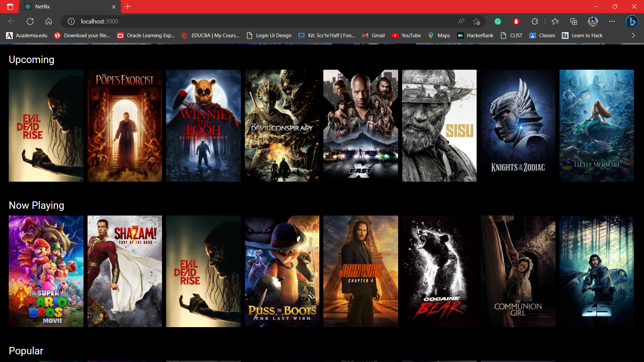Viewport: 644px width, 362px height.
Task: Open a new browser tab
Action: pos(127,6)
